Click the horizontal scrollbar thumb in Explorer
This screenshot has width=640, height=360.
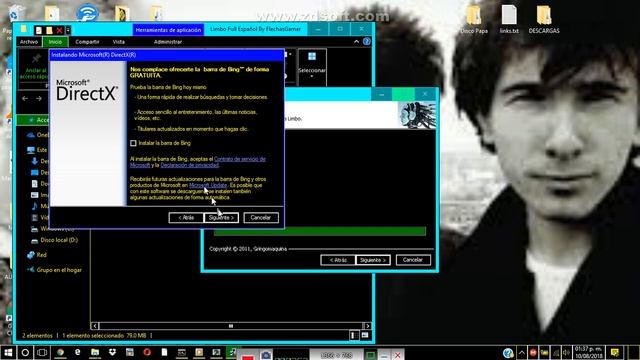point(231,326)
